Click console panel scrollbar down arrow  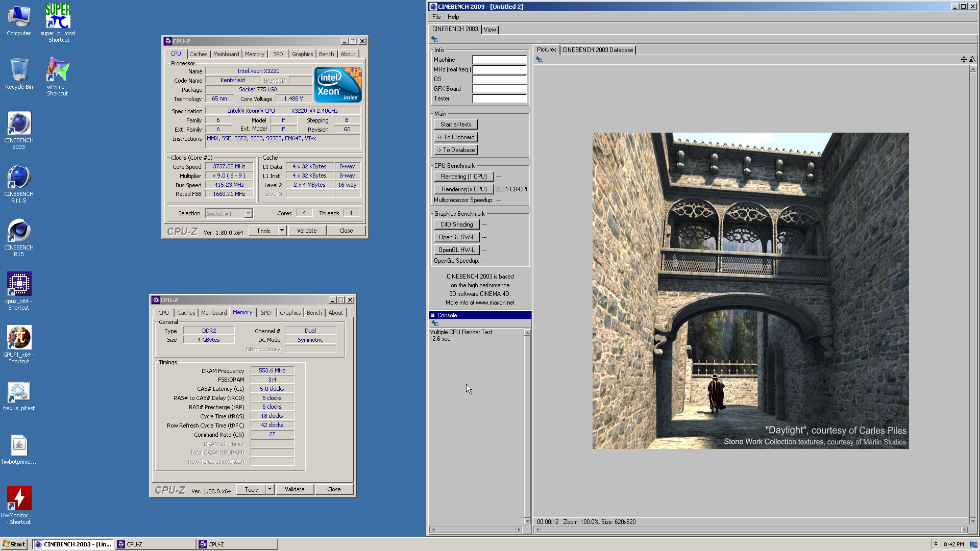pos(527,521)
